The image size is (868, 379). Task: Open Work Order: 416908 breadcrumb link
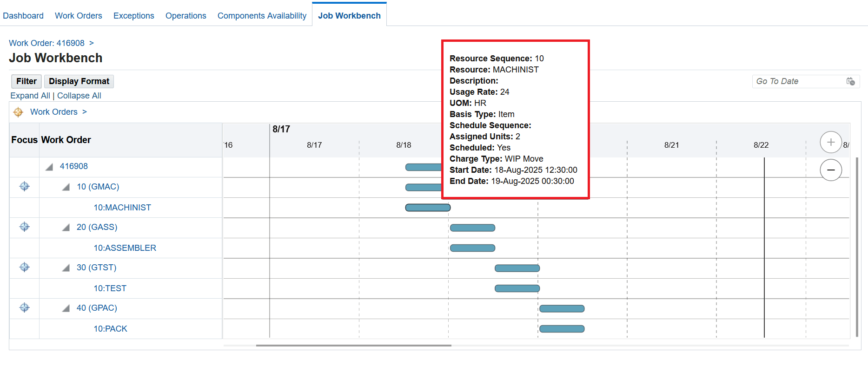tap(47, 43)
